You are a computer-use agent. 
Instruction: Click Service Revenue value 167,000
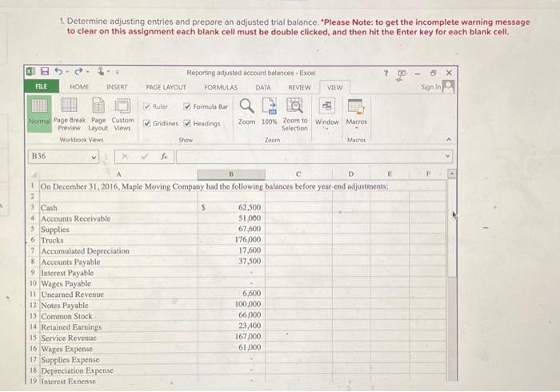[247, 336]
